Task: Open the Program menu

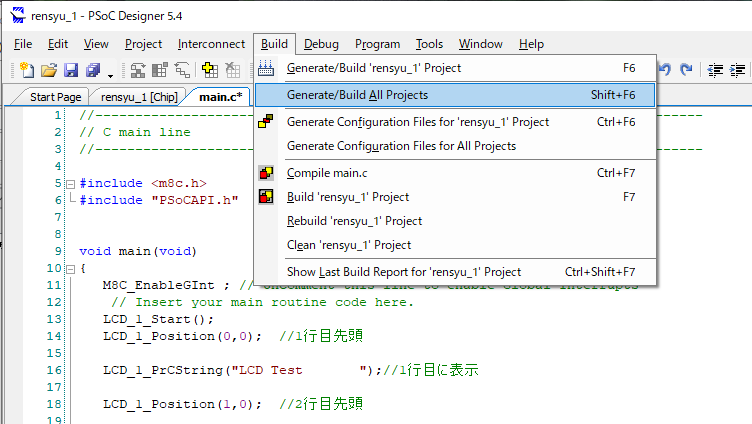Action: [377, 44]
